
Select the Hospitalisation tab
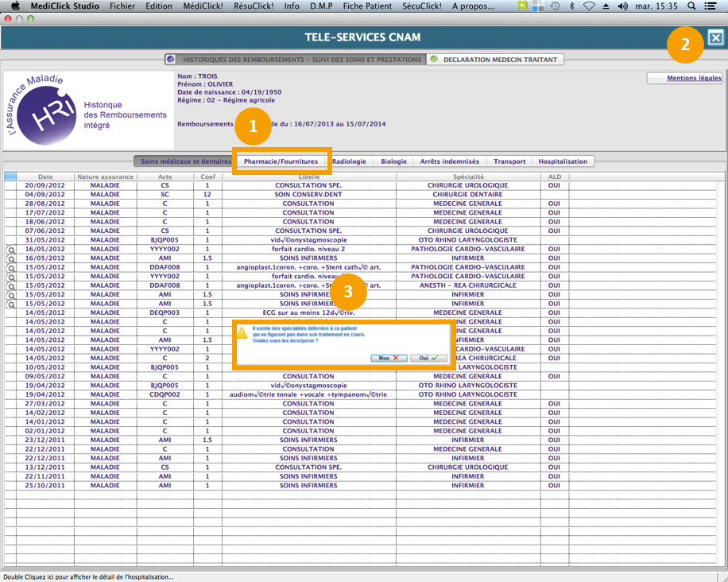tap(563, 161)
